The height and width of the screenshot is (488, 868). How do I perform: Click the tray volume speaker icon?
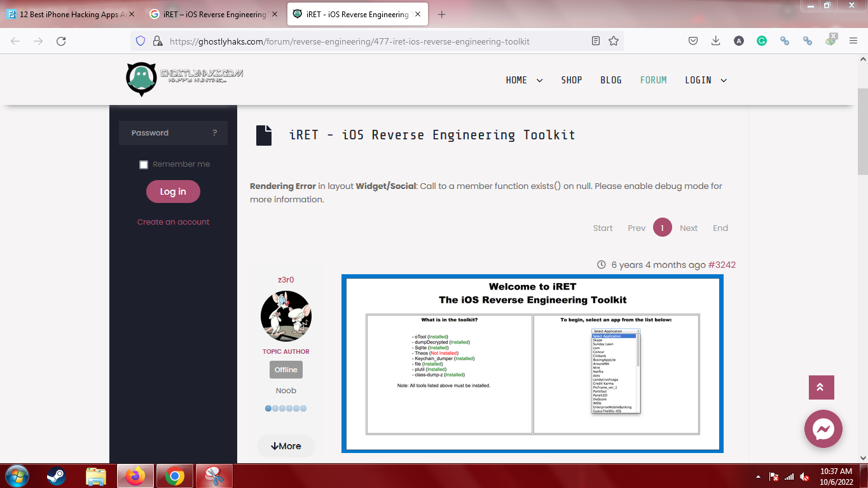804,477
